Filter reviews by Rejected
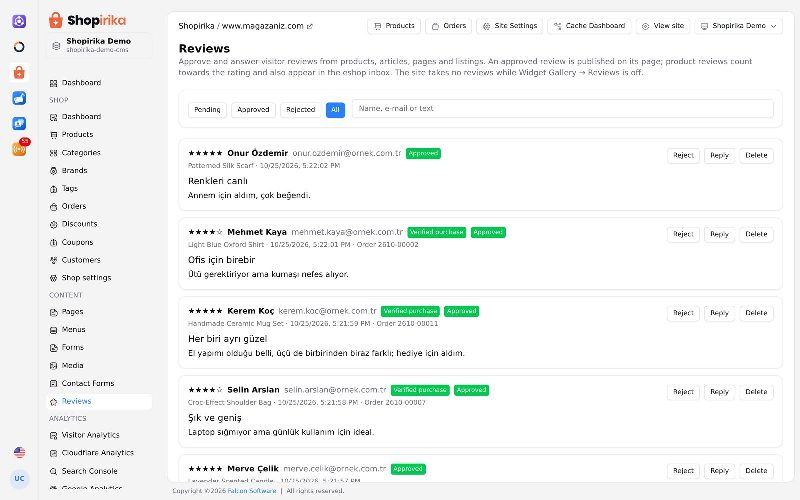 click(x=301, y=110)
